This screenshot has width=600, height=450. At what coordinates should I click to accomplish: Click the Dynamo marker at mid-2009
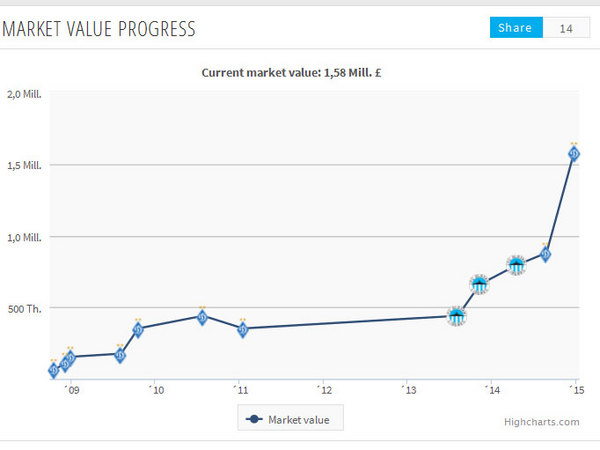click(x=120, y=355)
